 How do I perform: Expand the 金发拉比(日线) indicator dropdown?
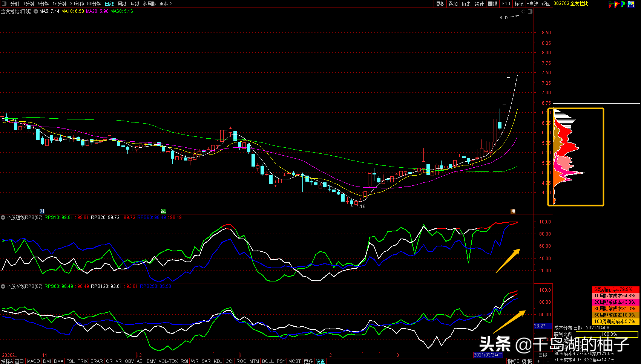[36, 11]
